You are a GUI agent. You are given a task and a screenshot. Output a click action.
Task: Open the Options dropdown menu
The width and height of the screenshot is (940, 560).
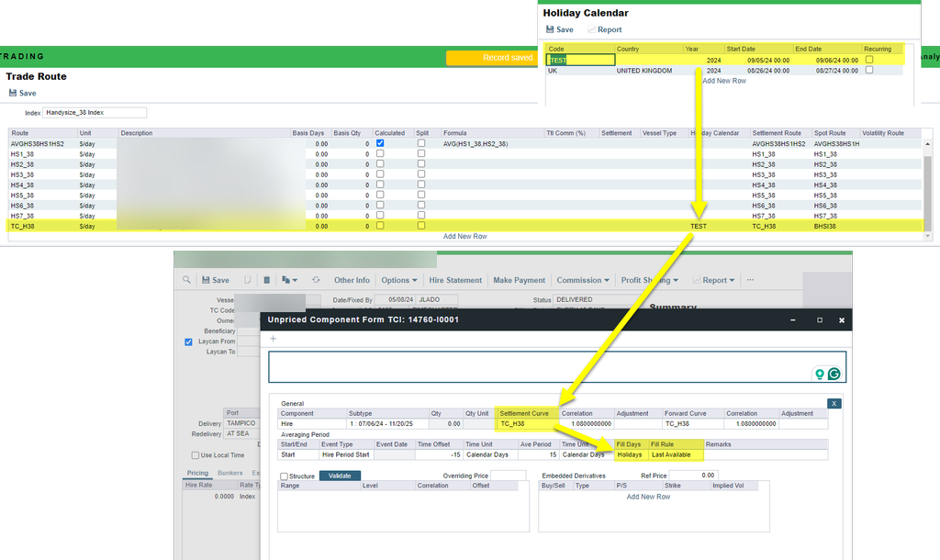point(399,280)
